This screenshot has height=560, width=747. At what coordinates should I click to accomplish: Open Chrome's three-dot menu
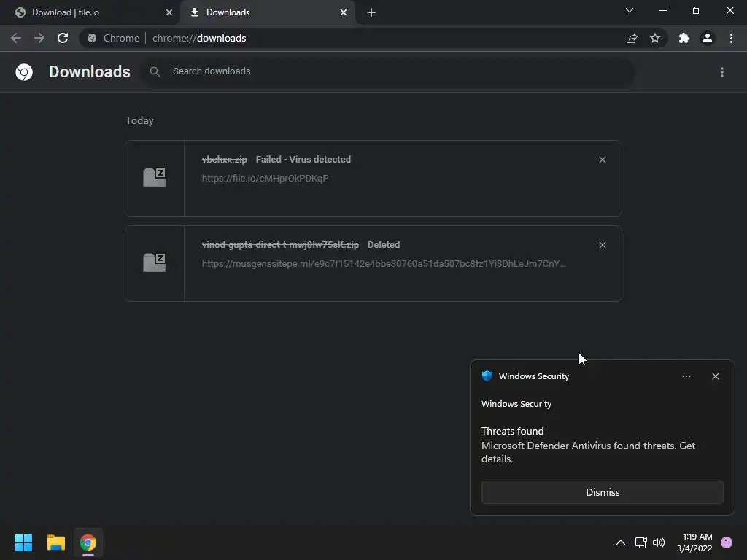(x=731, y=38)
